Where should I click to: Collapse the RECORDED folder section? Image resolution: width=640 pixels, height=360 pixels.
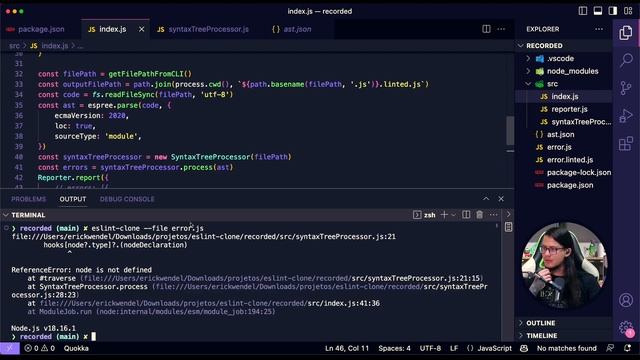coord(563,46)
